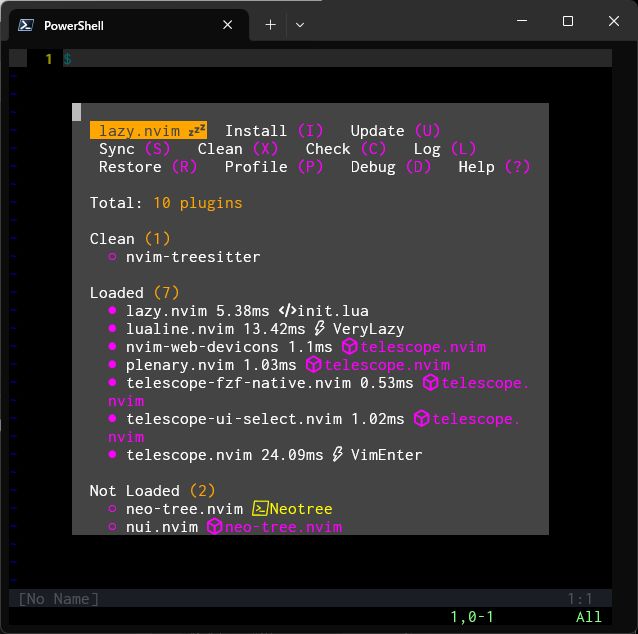Viewport: 638px width, 634px height.
Task: Show Help (?) page
Action: [x=494, y=167]
